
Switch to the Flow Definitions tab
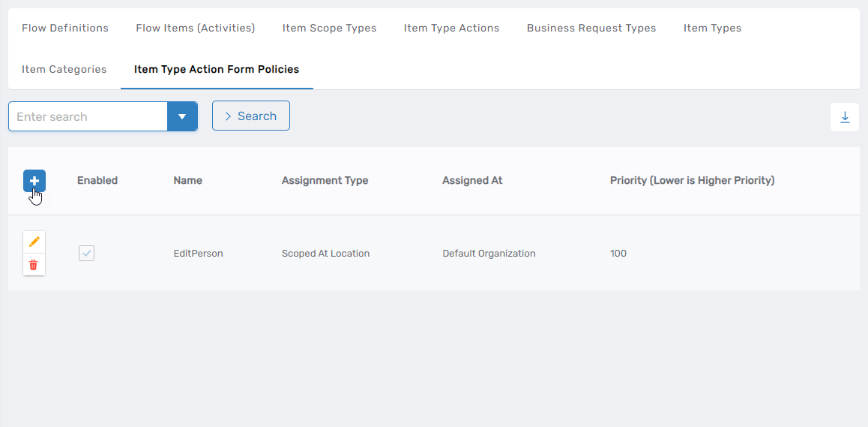65,28
